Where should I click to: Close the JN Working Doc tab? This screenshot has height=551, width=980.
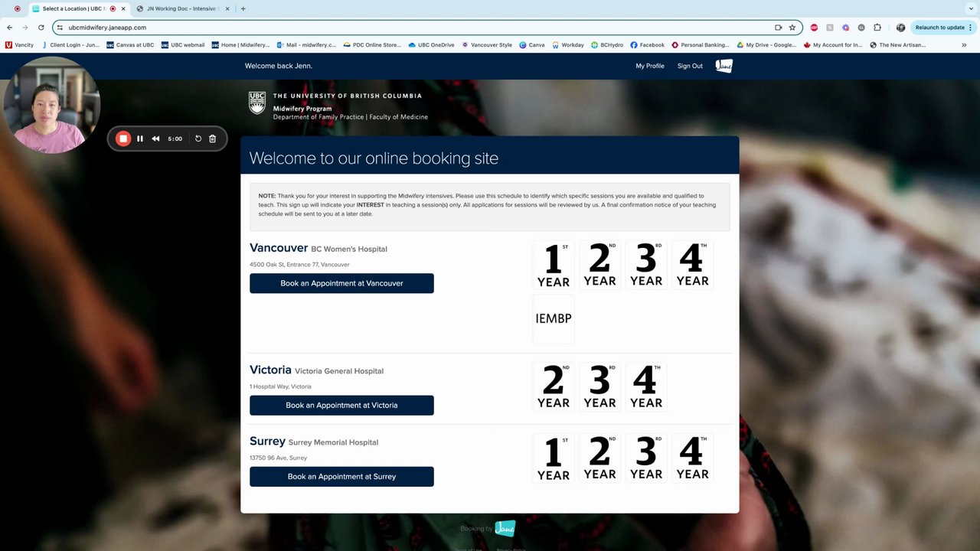[227, 9]
